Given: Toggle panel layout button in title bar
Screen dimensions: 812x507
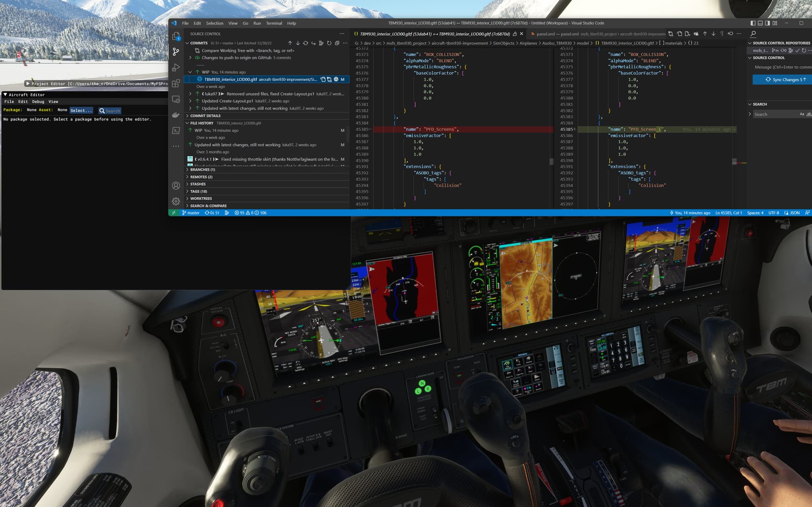Looking at the screenshot, I should pyautogui.click(x=760, y=23).
